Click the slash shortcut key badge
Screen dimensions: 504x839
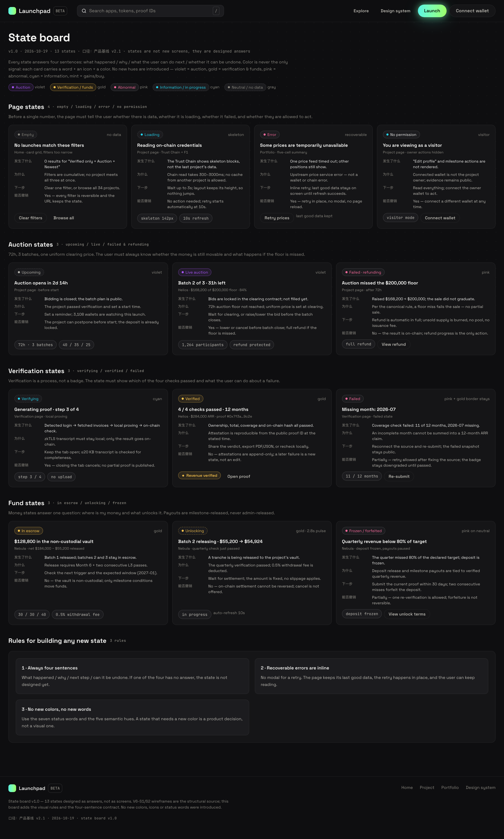click(x=216, y=11)
